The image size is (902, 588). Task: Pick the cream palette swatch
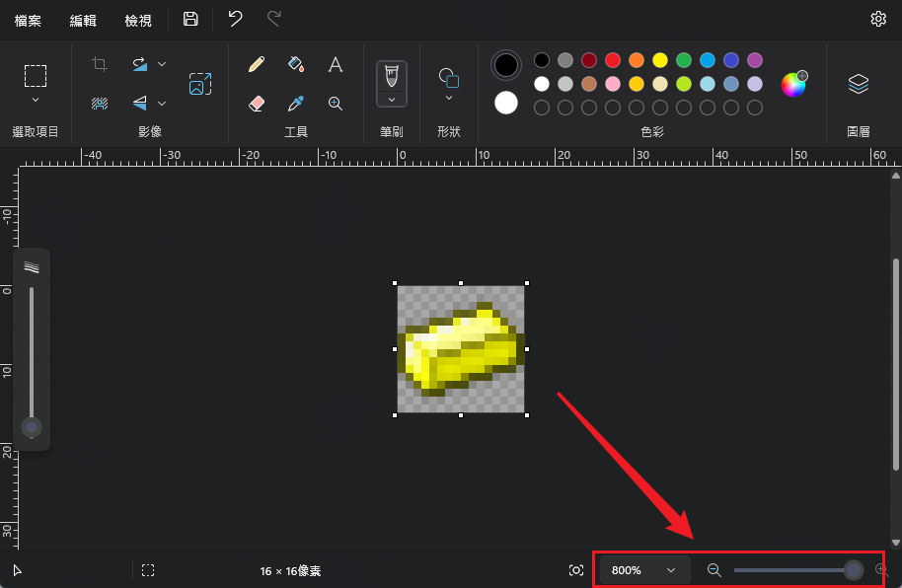pos(660,84)
